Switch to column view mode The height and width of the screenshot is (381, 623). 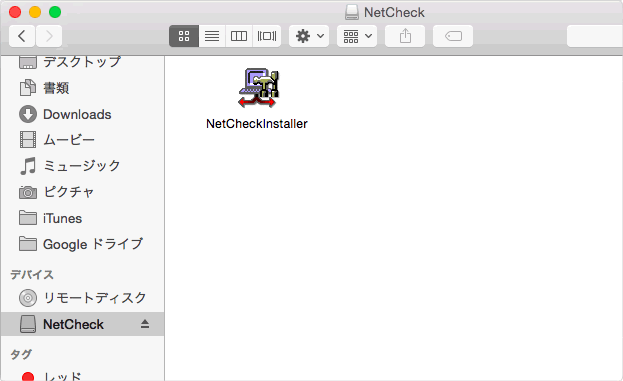[239, 36]
